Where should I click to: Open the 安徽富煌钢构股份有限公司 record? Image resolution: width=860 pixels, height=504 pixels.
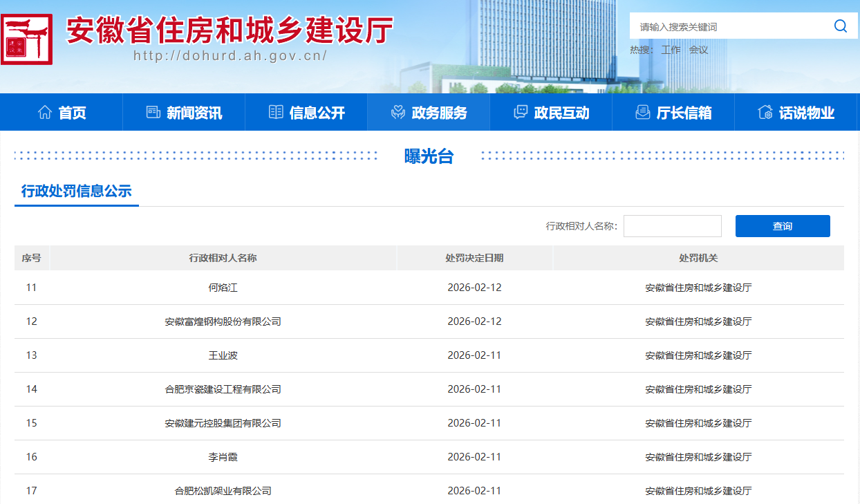coord(223,321)
